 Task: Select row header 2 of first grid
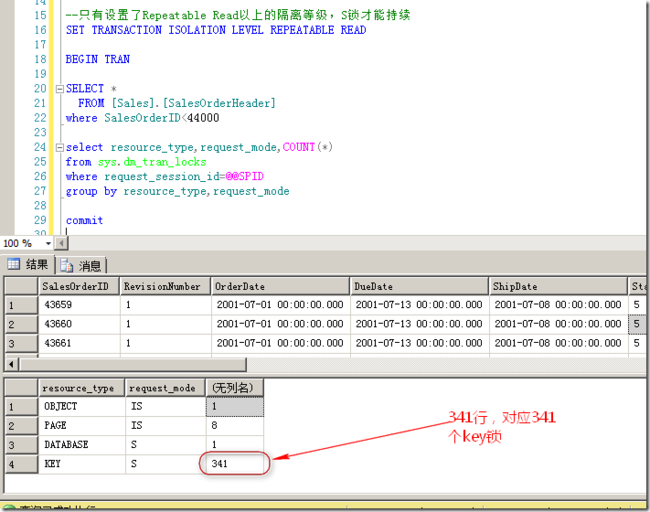(x=21, y=324)
